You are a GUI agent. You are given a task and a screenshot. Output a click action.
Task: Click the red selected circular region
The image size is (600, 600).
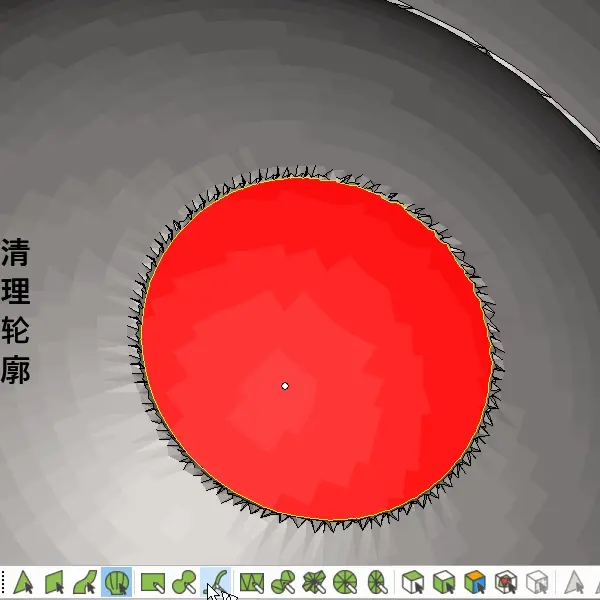click(x=316, y=349)
